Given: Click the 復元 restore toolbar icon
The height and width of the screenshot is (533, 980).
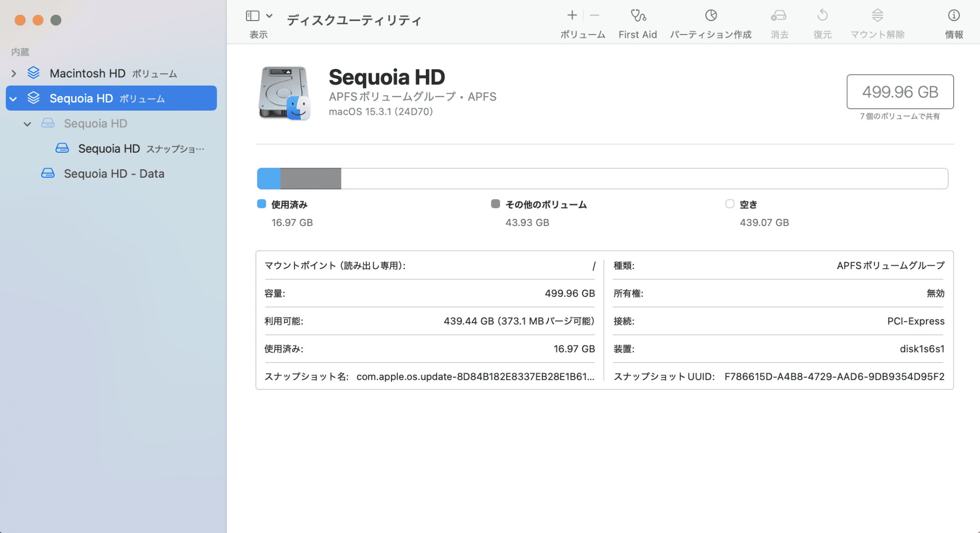Looking at the screenshot, I should tap(823, 15).
